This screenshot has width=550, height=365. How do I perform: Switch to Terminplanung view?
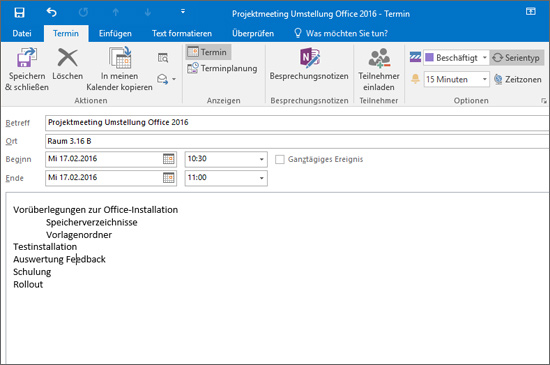pos(222,68)
